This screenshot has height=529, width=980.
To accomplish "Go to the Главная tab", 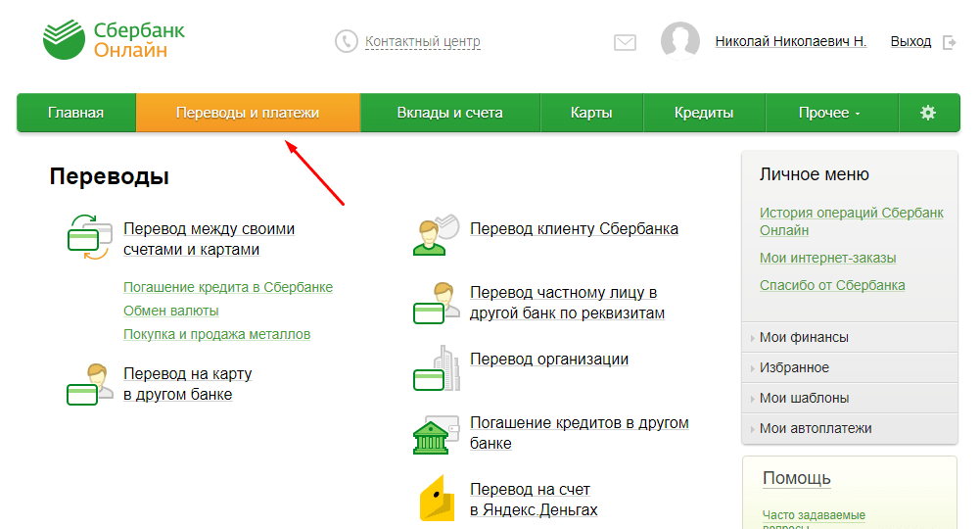I will point(75,113).
